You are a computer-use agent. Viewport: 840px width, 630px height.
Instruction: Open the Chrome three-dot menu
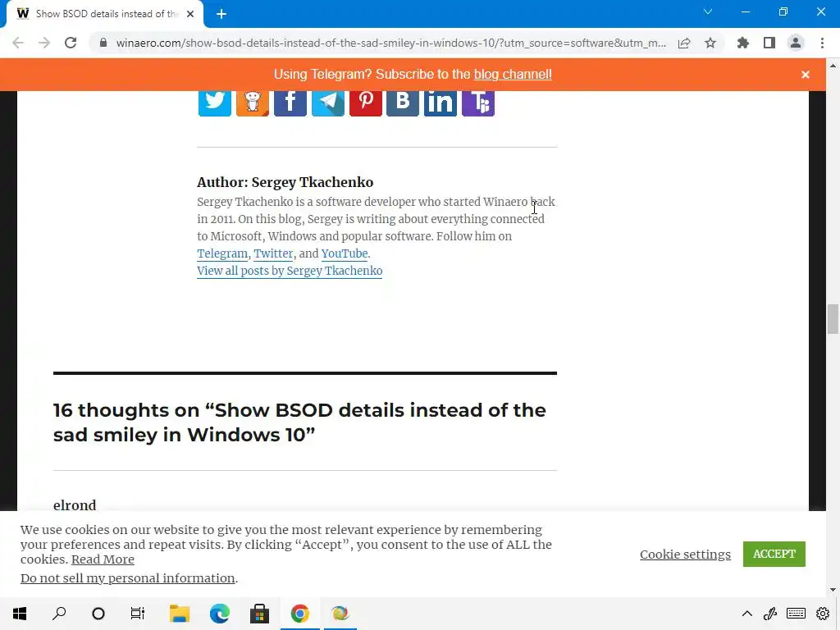[x=822, y=43]
